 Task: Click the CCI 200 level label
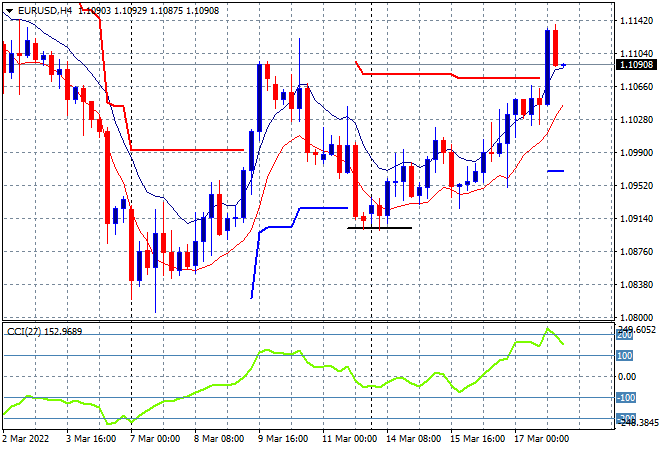625,335
